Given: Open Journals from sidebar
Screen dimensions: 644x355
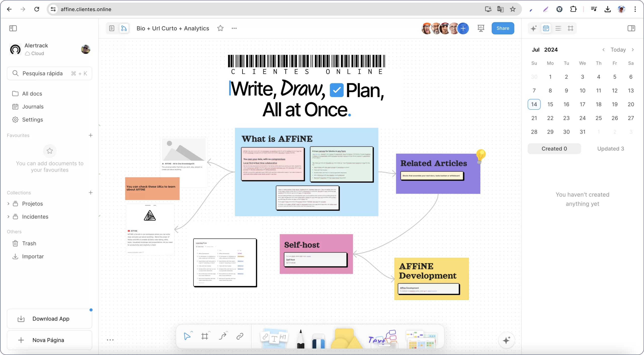Looking at the screenshot, I should pyautogui.click(x=33, y=107).
